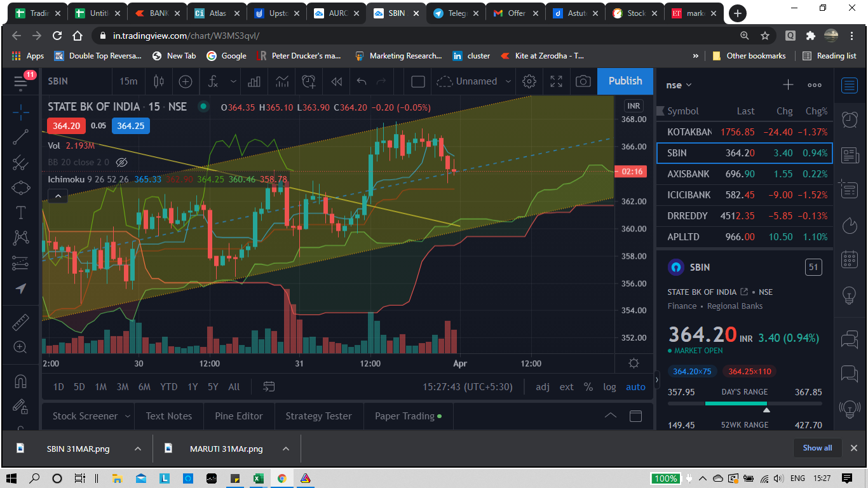
Task: Create an alert with clock icon
Action: click(x=309, y=81)
